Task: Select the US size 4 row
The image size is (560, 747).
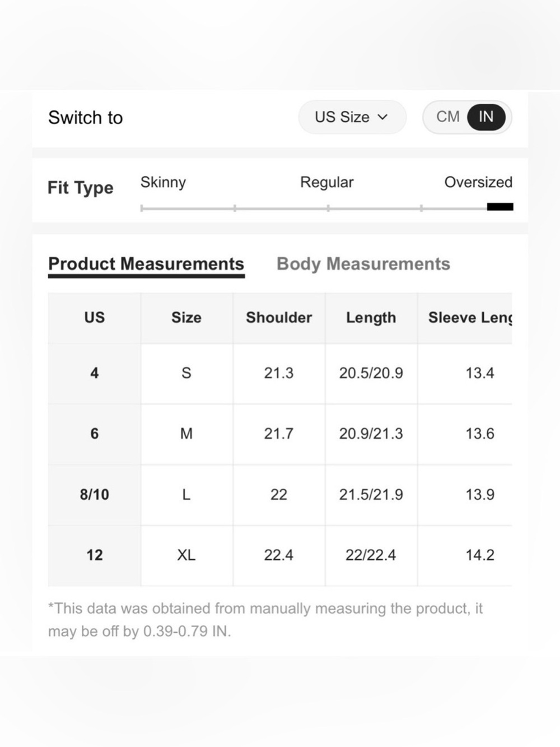Action: [x=280, y=373]
